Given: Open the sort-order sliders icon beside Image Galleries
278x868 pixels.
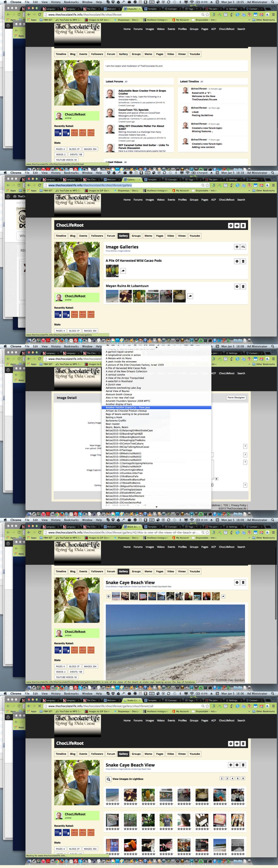Looking at the screenshot, I should pos(243,247).
